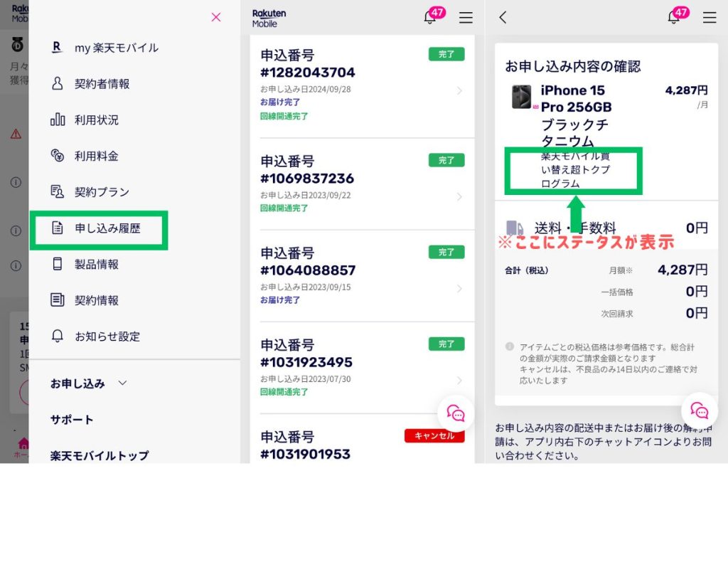
Task: Open application #1069837236
Action: [x=362, y=184]
